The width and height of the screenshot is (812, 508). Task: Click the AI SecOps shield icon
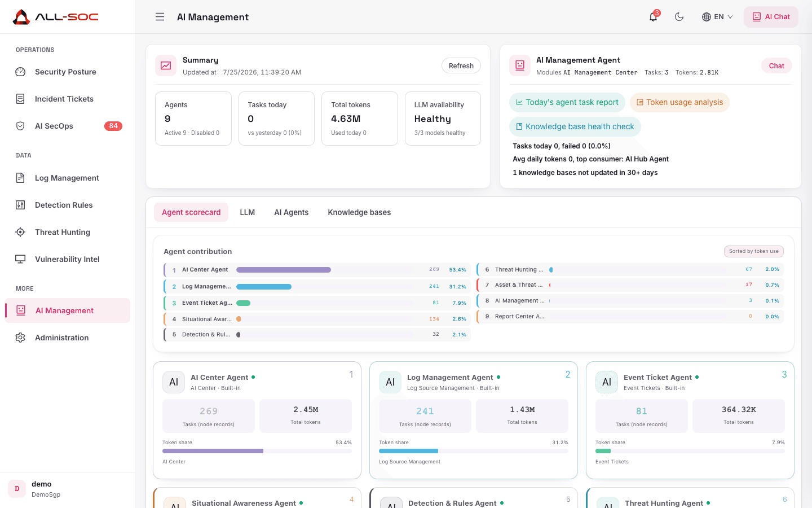click(20, 126)
